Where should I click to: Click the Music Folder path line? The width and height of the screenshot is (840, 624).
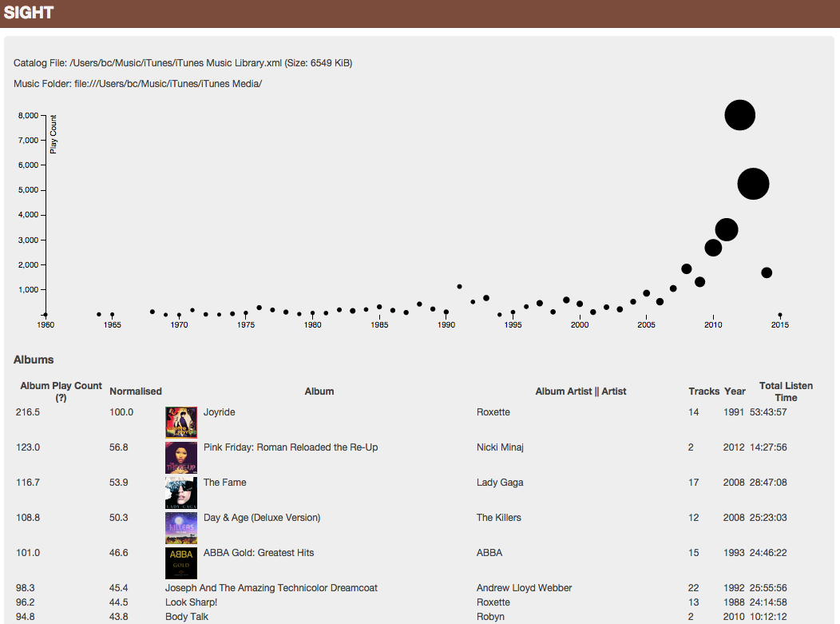(137, 84)
